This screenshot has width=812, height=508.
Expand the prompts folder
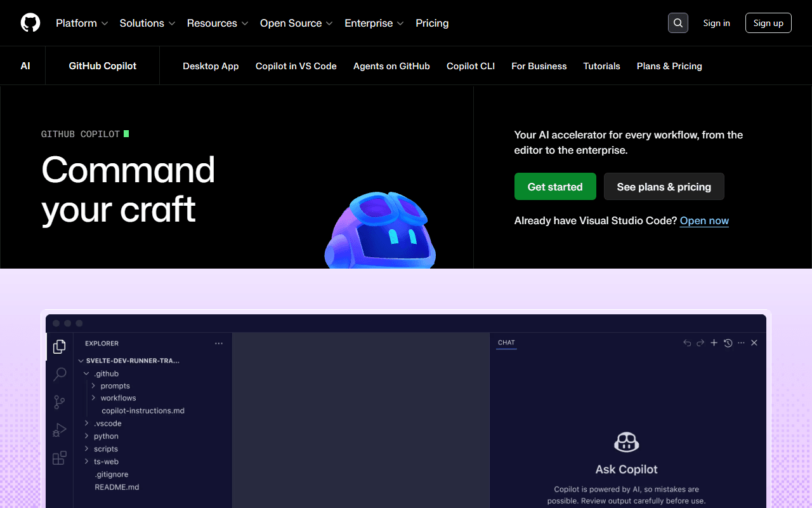(111, 386)
